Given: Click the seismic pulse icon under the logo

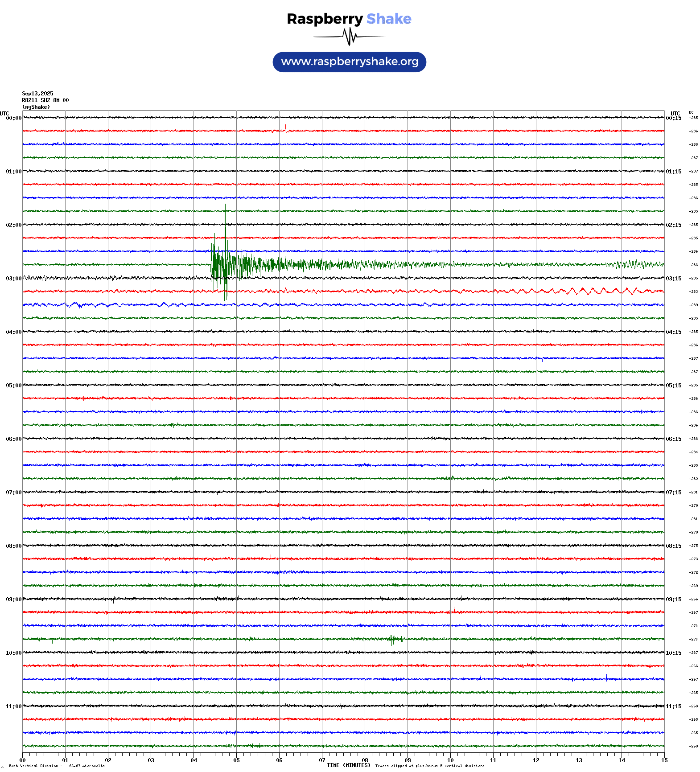Looking at the screenshot, I should (x=349, y=37).
